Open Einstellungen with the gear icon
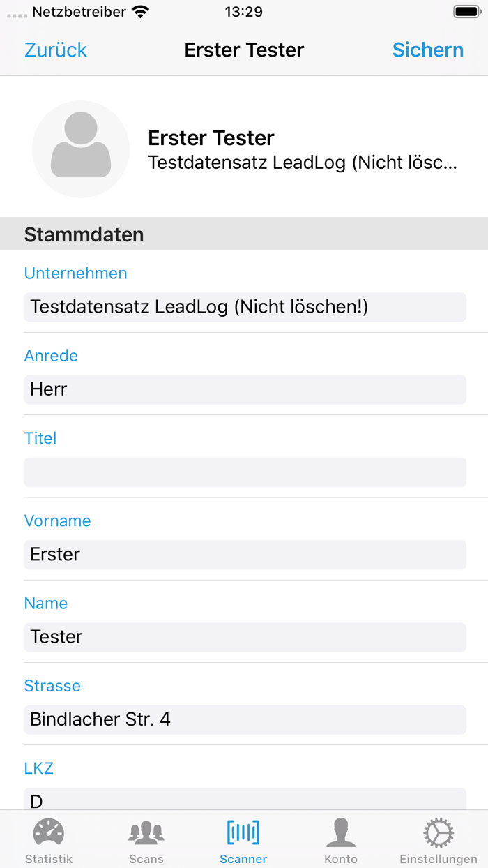488x868 pixels. pyautogui.click(x=438, y=831)
